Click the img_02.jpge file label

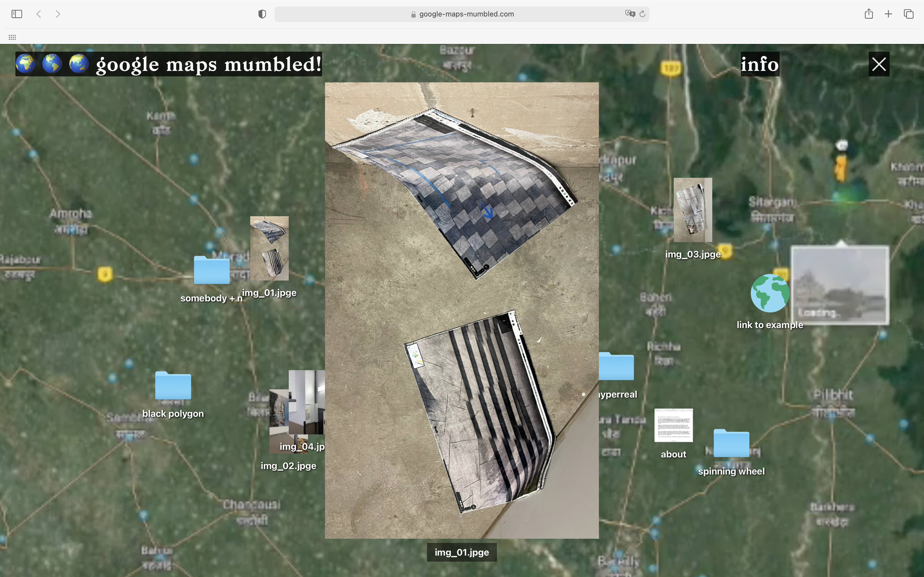(288, 466)
